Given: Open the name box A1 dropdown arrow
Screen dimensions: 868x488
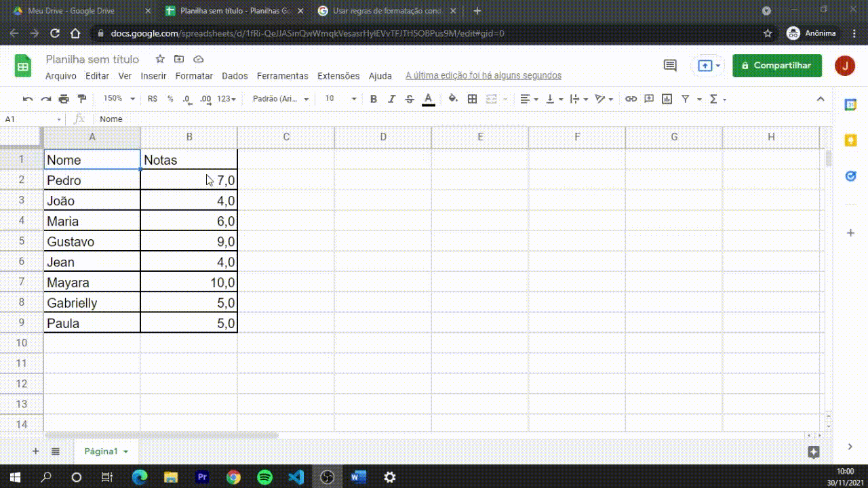Looking at the screenshot, I should (x=59, y=119).
